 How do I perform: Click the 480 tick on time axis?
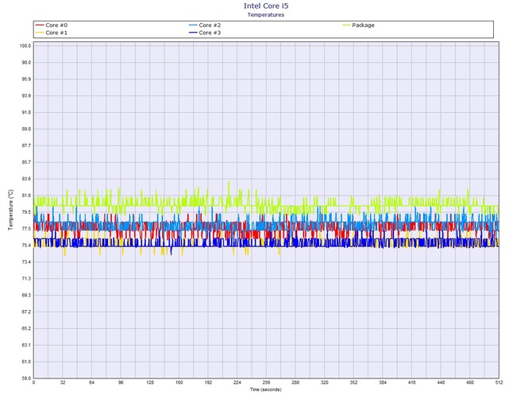click(470, 382)
